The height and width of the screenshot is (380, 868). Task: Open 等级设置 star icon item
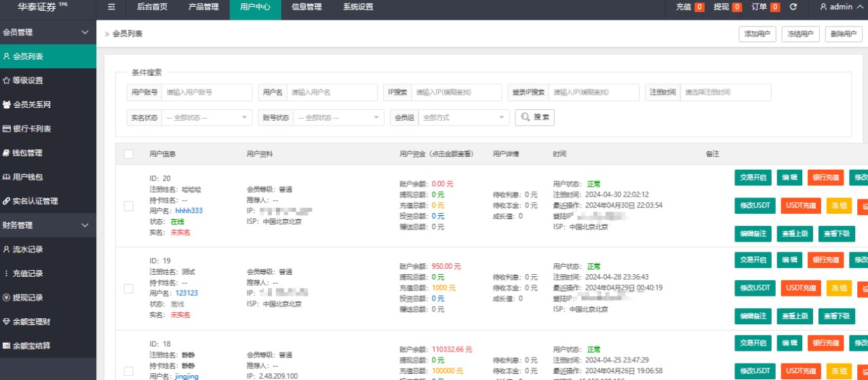[x=7, y=81]
